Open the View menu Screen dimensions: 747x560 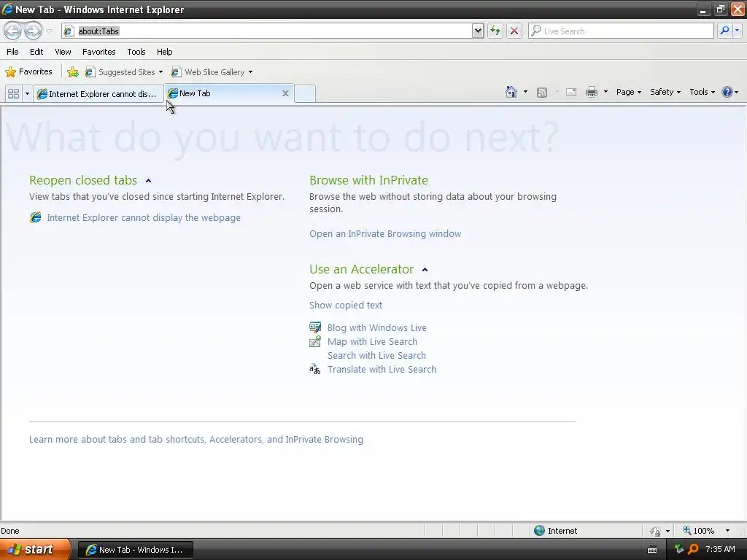pos(63,52)
